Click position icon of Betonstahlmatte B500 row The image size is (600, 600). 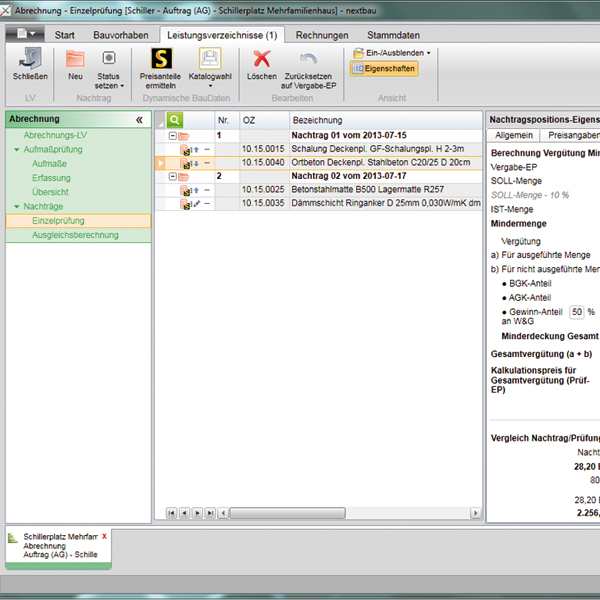tap(186, 190)
